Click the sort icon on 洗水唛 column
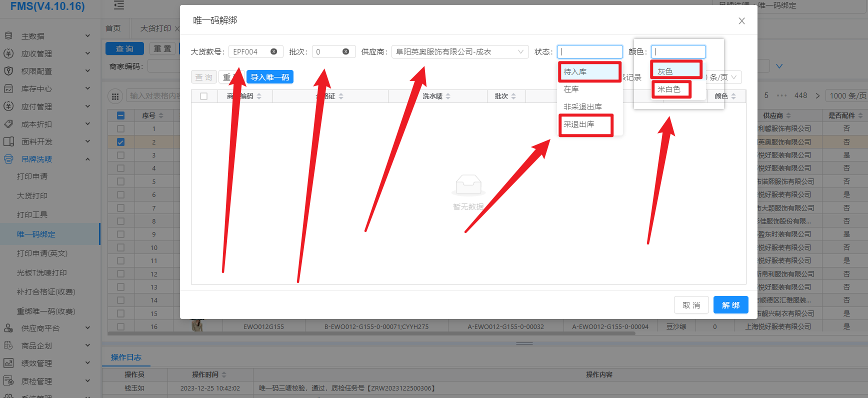Screen dimensions: 868x398 pyautogui.click(x=448, y=96)
